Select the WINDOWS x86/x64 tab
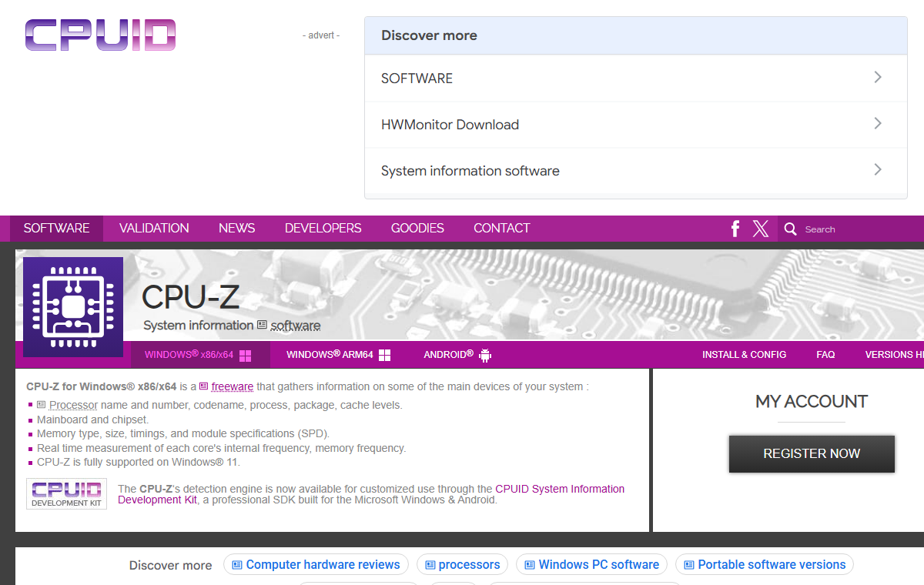Screen dimensions: 924x585 [x=200, y=355]
